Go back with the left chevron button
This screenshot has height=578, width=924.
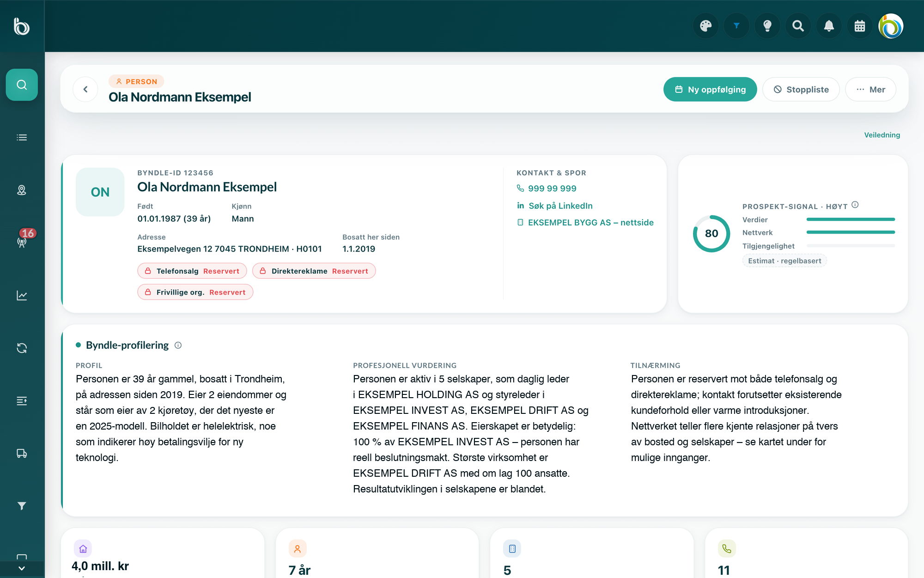85,89
